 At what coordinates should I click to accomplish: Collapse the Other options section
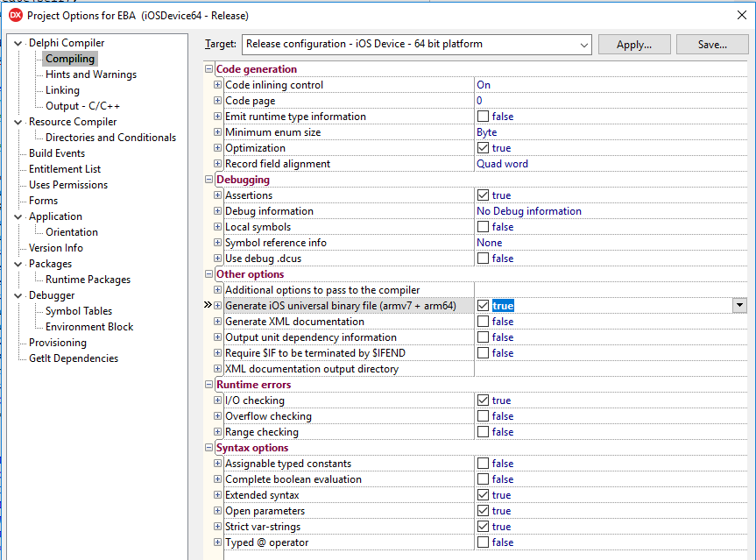pyautogui.click(x=208, y=274)
